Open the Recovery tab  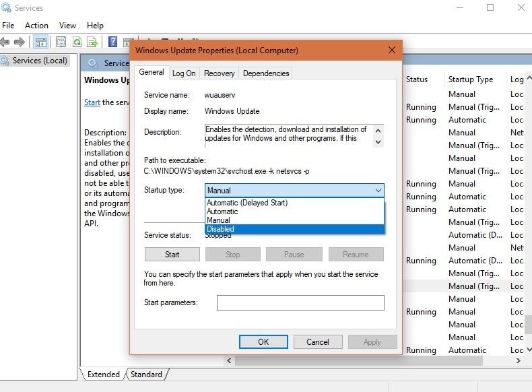[x=219, y=73]
